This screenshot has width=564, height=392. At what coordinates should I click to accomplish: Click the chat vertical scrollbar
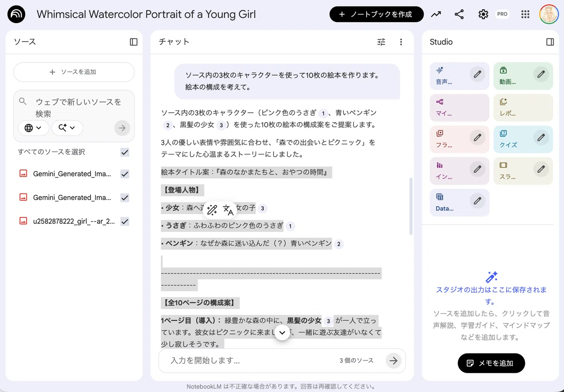coord(411,207)
